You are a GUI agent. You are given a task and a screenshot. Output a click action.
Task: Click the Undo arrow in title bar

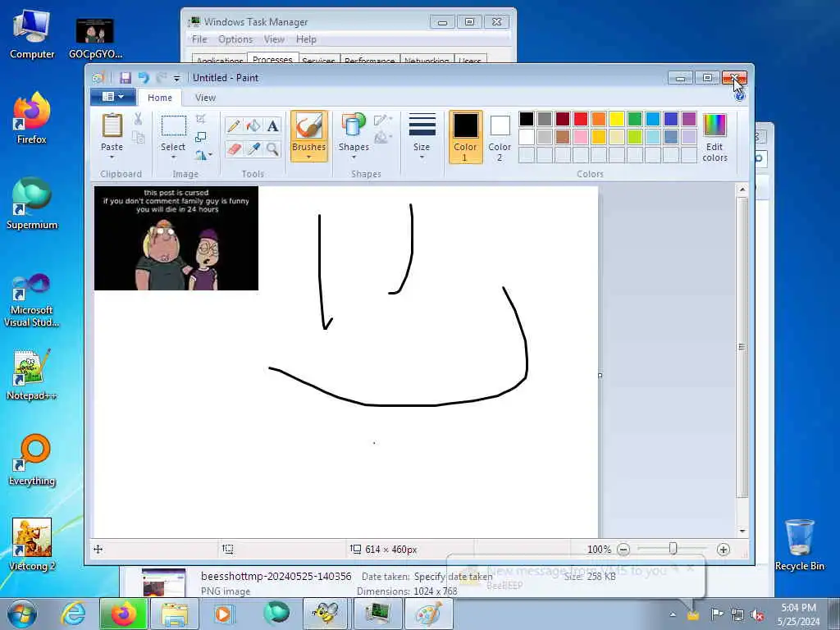click(x=143, y=78)
